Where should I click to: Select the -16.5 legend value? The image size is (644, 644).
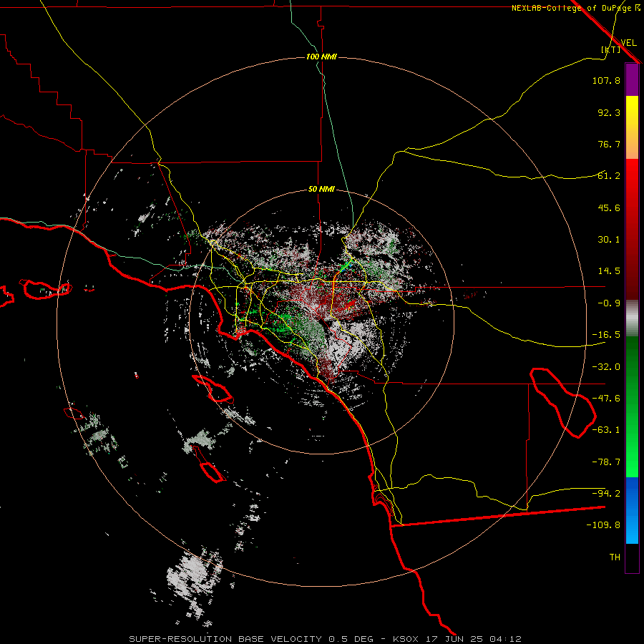pyautogui.click(x=606, y=335)
